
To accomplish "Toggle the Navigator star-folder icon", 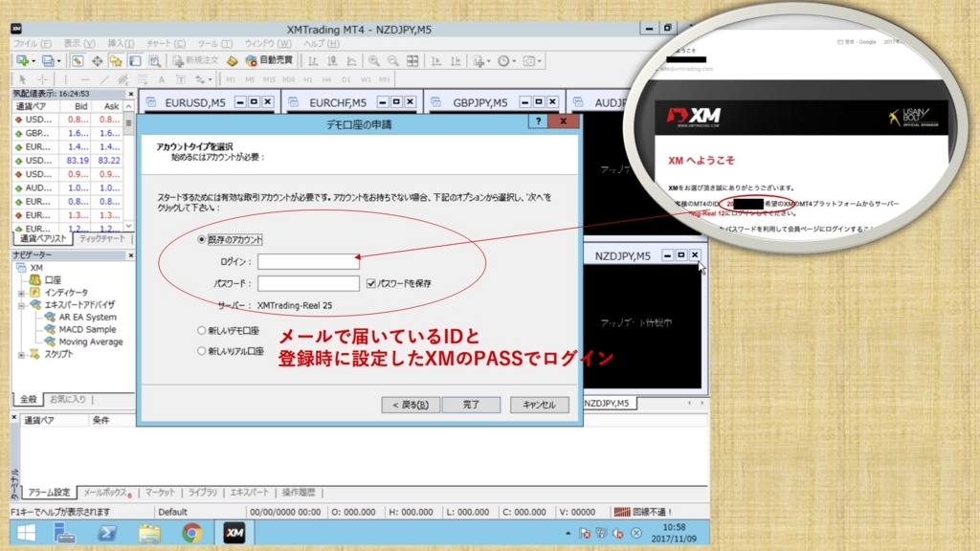I will (x=116, y=60).
